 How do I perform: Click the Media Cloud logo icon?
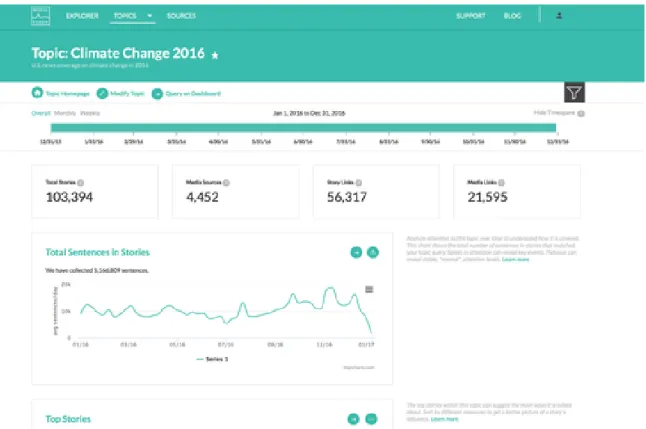coord(40,16)
